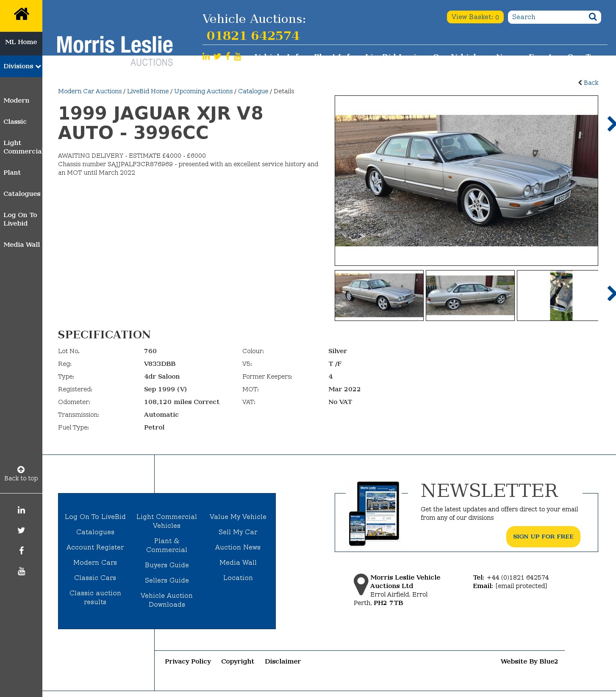Open Privacy Policy link
Image resolution: width=616 pixels, height=697 pixels.
coord(188,661)
